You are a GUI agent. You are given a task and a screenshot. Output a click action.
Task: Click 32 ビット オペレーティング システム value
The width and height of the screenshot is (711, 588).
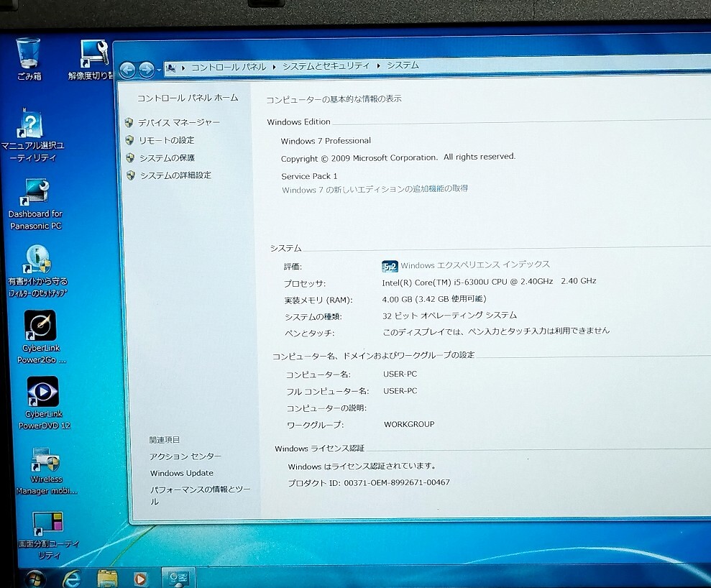tap(449, 315)
